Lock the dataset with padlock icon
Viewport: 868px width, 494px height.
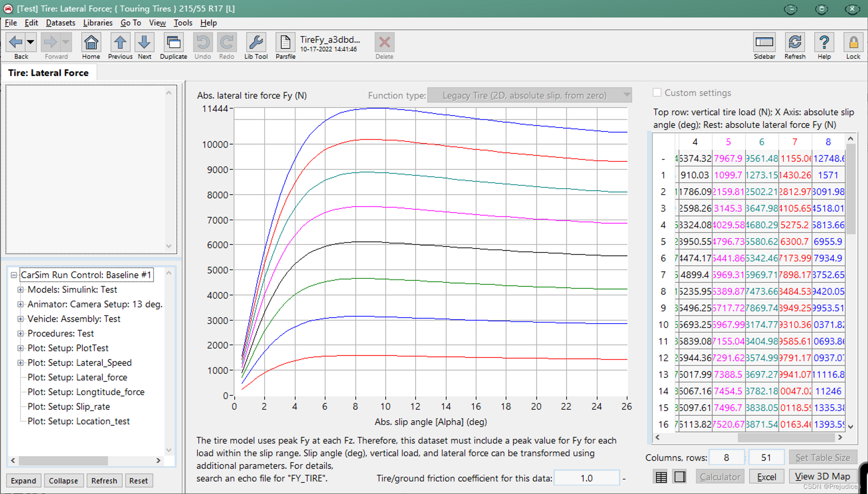pos(853,43)
